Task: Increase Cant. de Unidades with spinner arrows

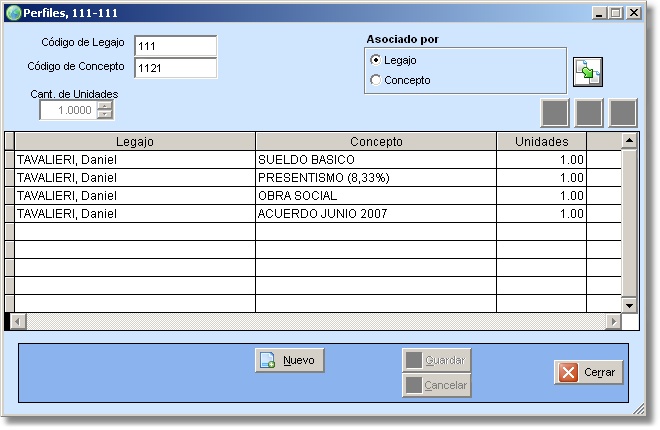Action: (x=104, y=106)
